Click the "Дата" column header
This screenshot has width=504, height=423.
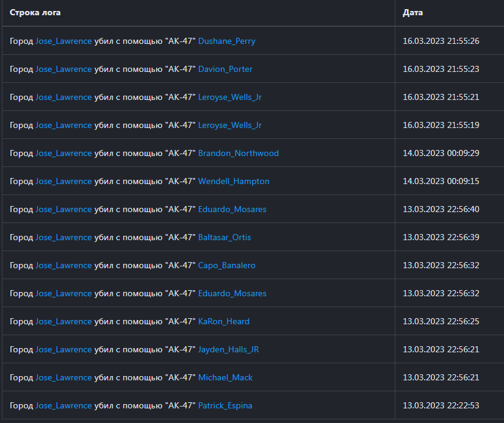click(x=412, y=13)
